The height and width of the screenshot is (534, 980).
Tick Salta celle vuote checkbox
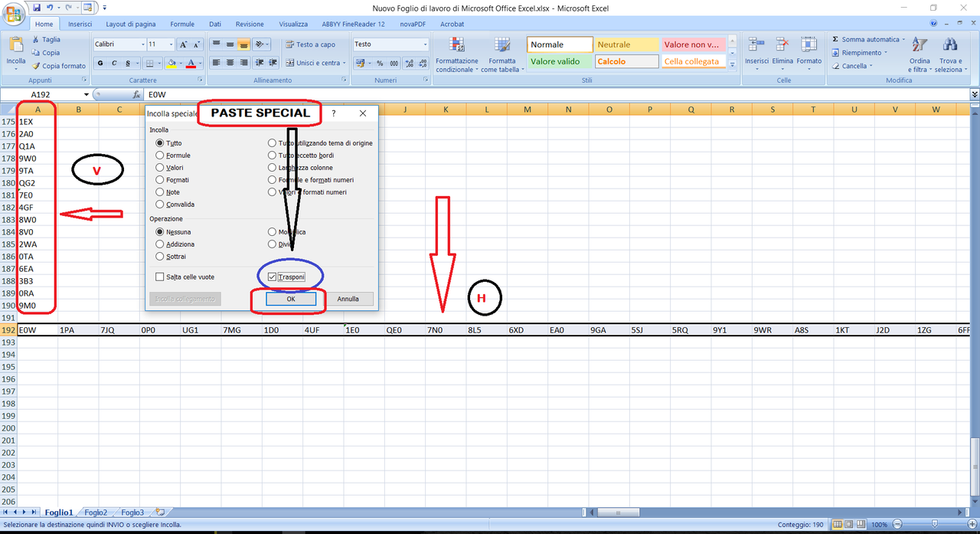pos(160,277)
